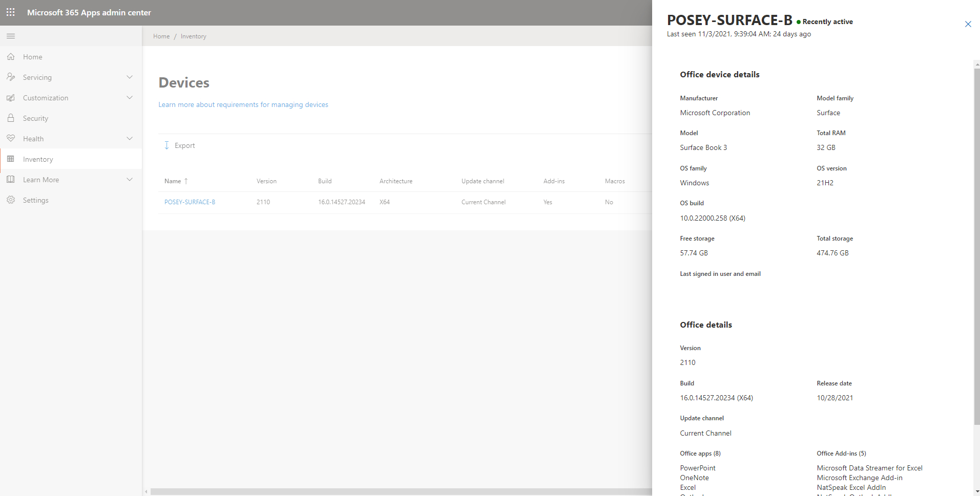Click the Export download arrow icon

(x=166, y=145)
